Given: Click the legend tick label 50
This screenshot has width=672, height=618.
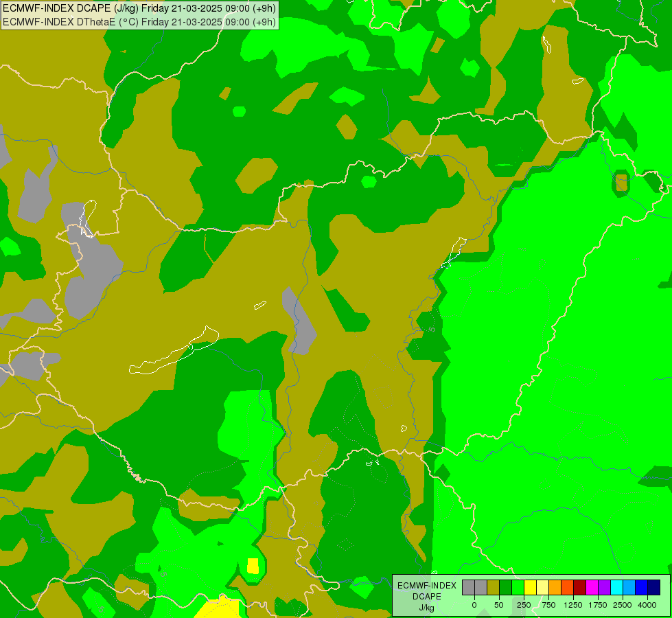Looking at the screenshot, I should pos(499,605).
